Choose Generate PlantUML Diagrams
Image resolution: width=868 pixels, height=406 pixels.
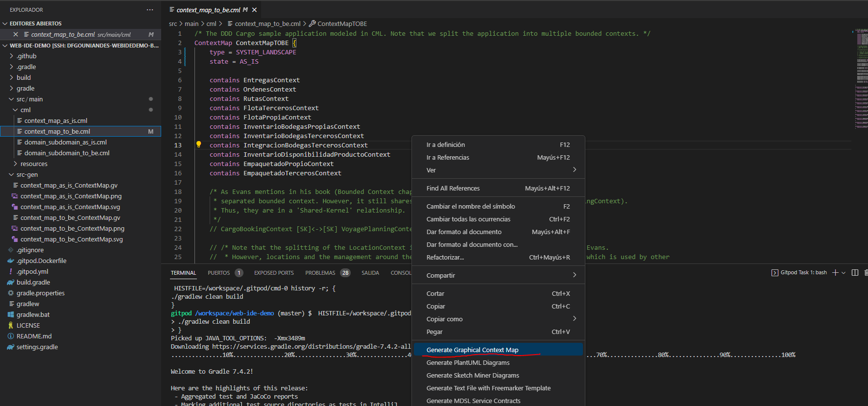(x=499, y=362)
